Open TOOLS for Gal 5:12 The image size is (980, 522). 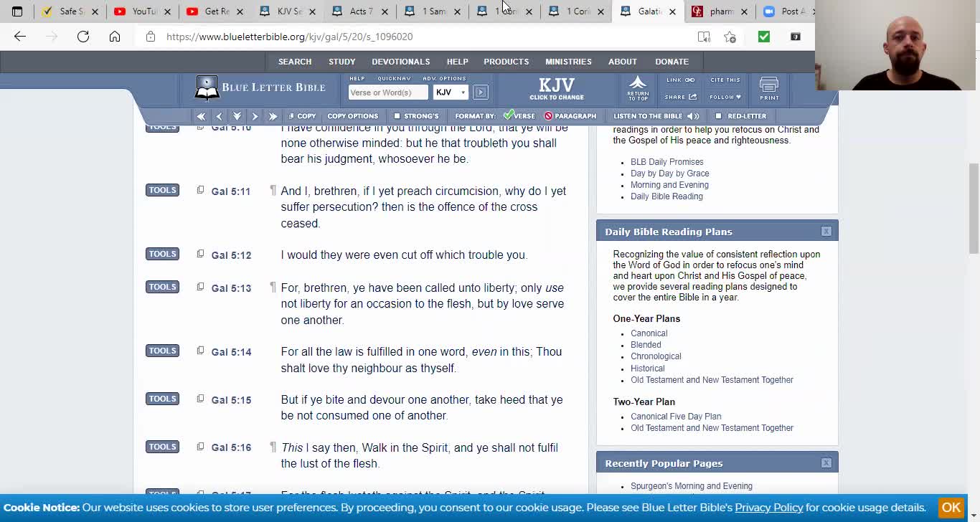click(162, 254)
